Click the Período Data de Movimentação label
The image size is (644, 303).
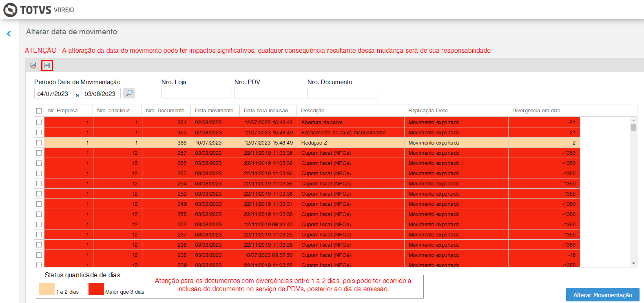(77, 82)
